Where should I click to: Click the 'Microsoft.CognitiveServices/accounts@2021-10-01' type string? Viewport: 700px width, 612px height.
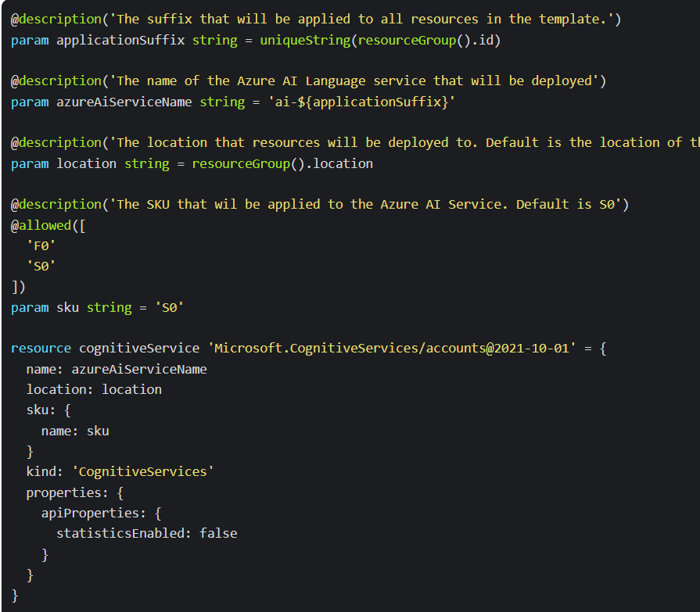coord(391,348)
